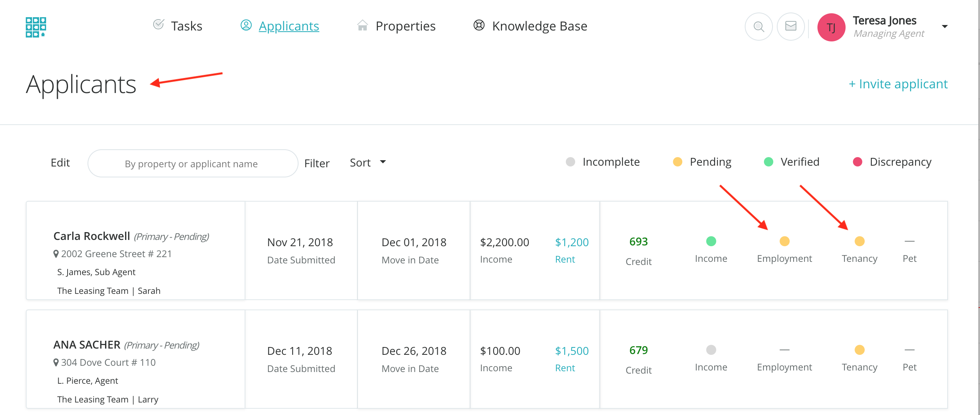980x415 pixels.
Task: Open the mail envelope icon
Action: point(790,27)
